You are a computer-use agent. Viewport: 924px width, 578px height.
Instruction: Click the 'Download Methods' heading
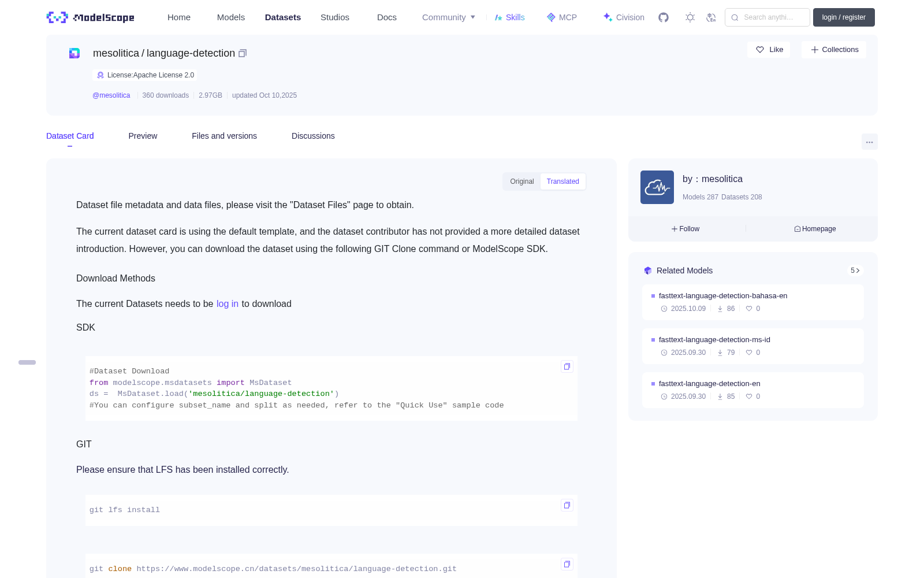coord(115,279)
